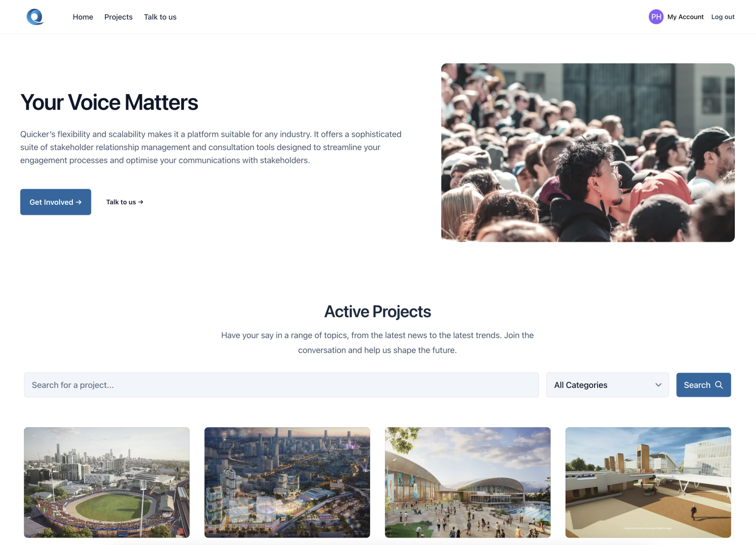Image resolution: width=756 pixels, height=545 pixels.
Task: Open the PH user avatar
Action: [656, 17]
